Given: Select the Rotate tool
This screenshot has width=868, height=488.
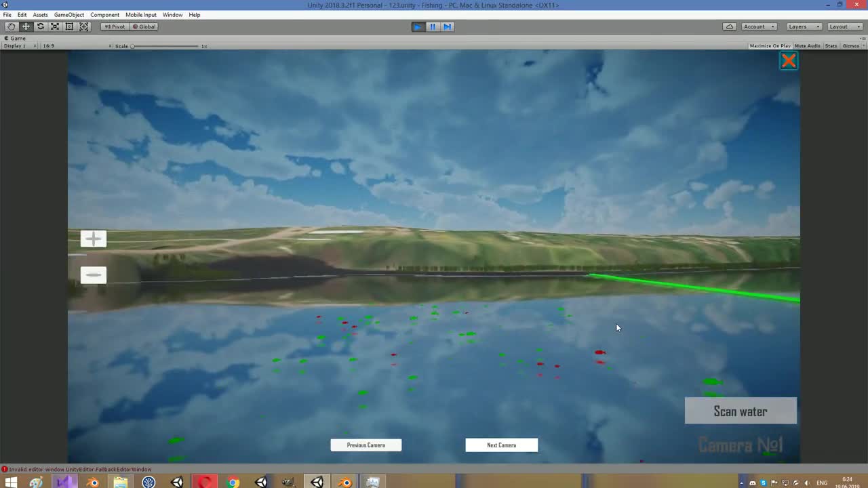Looking at the screenshot, I should tap(40, 26).
